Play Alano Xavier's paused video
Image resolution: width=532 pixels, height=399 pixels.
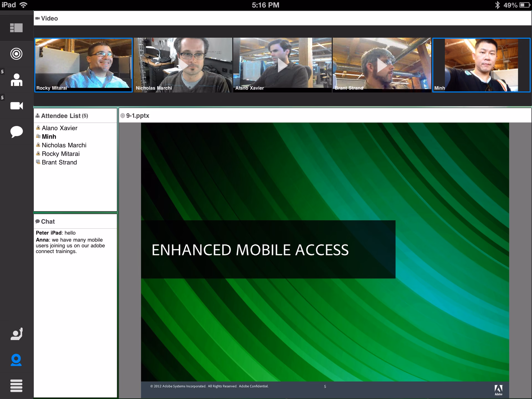pos(282,65)
